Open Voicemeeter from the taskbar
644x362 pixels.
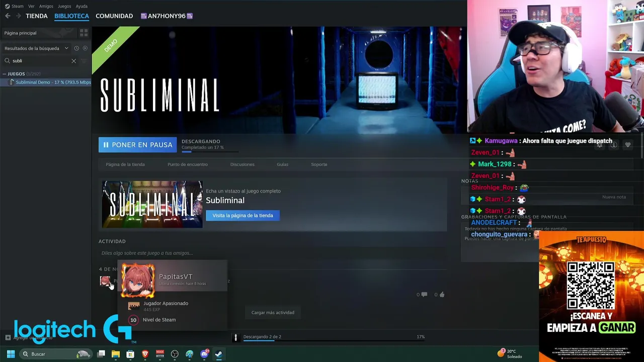[x=160, y=354]
